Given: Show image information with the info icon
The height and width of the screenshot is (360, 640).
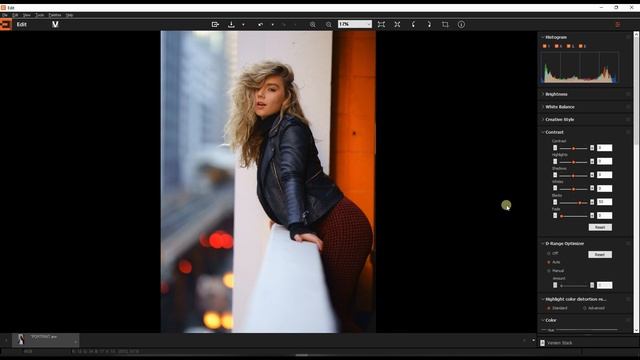Looking at the screenshot, I should pos(461,24).
